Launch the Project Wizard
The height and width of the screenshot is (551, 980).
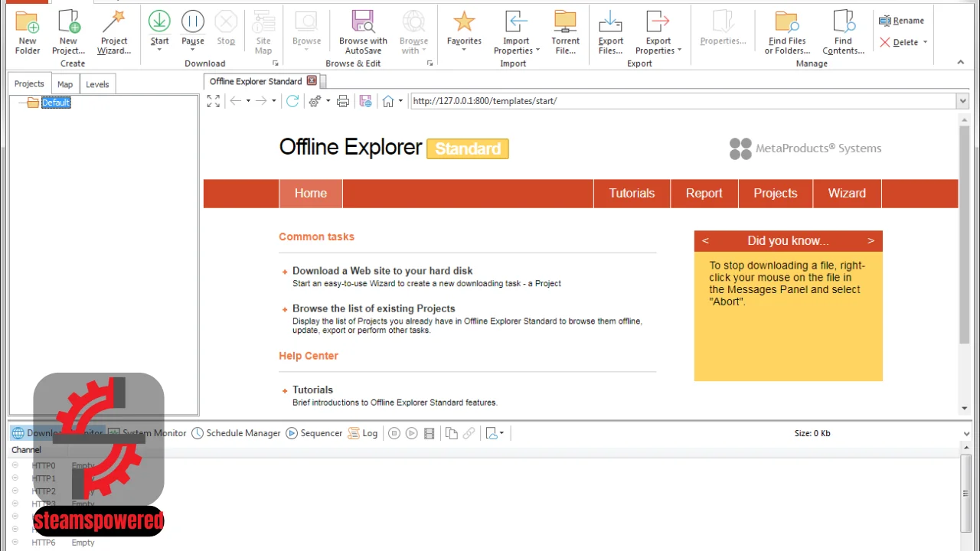[114, 32]
